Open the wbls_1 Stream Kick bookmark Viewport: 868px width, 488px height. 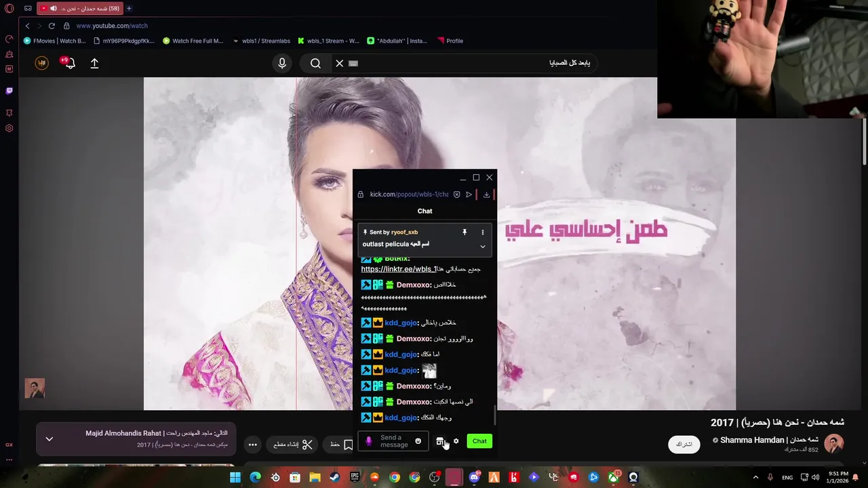328,41
